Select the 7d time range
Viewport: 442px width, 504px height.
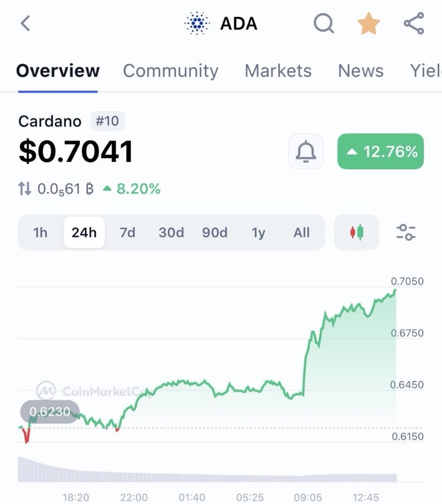(128, 232)
